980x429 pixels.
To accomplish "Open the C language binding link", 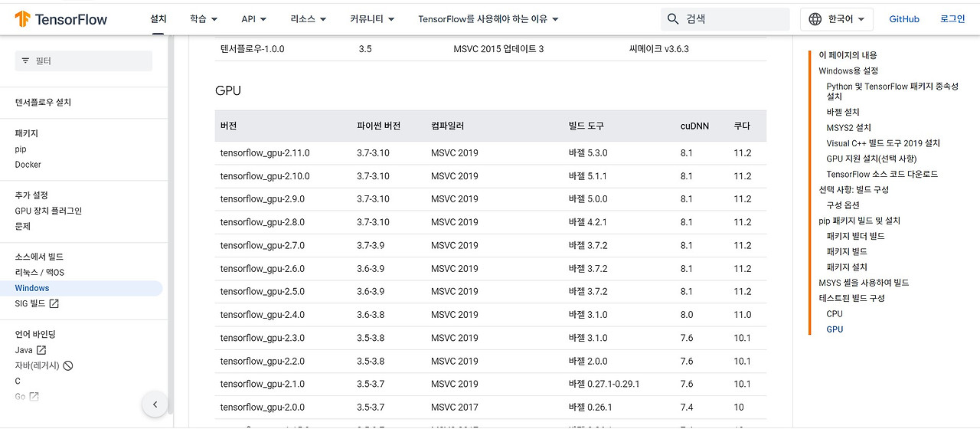I will [18, 381].
